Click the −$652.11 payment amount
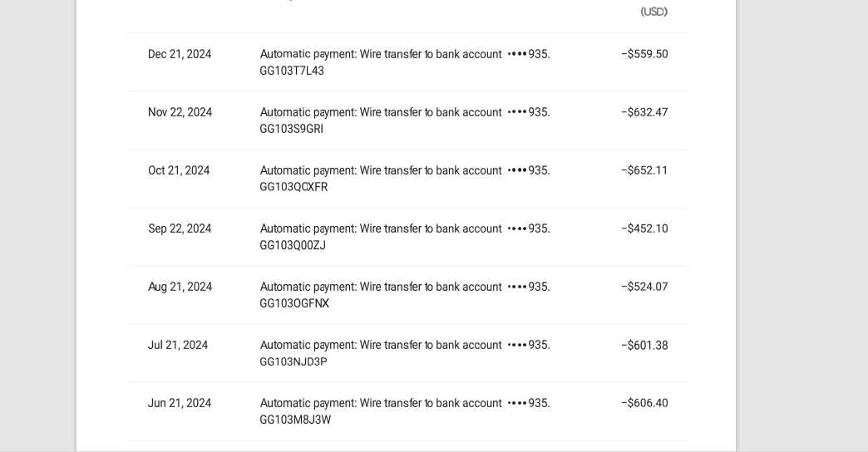The width and height of the screenshot is (868, 452). (644, 170)
